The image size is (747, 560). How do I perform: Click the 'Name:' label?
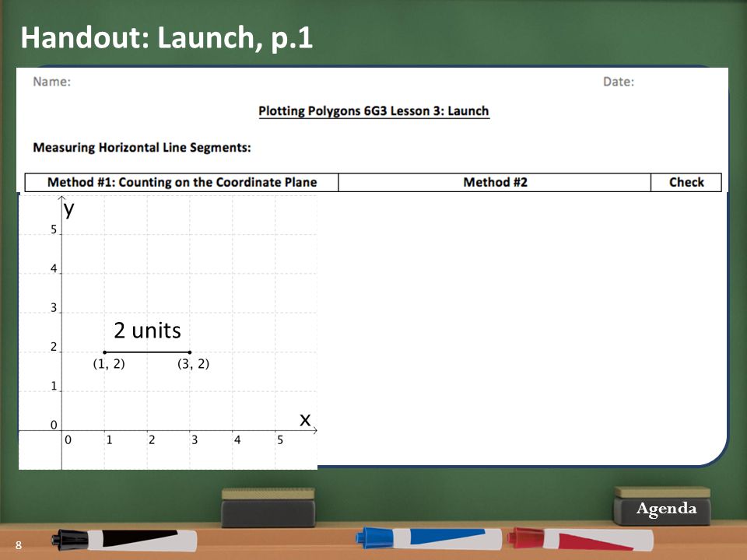click(x=51, y=82)
